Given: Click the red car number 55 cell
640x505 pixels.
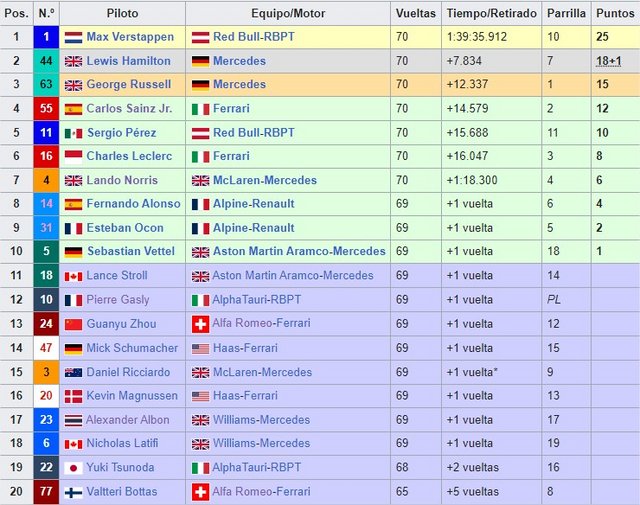Looking at the screenshot, I should coord(46,109).
